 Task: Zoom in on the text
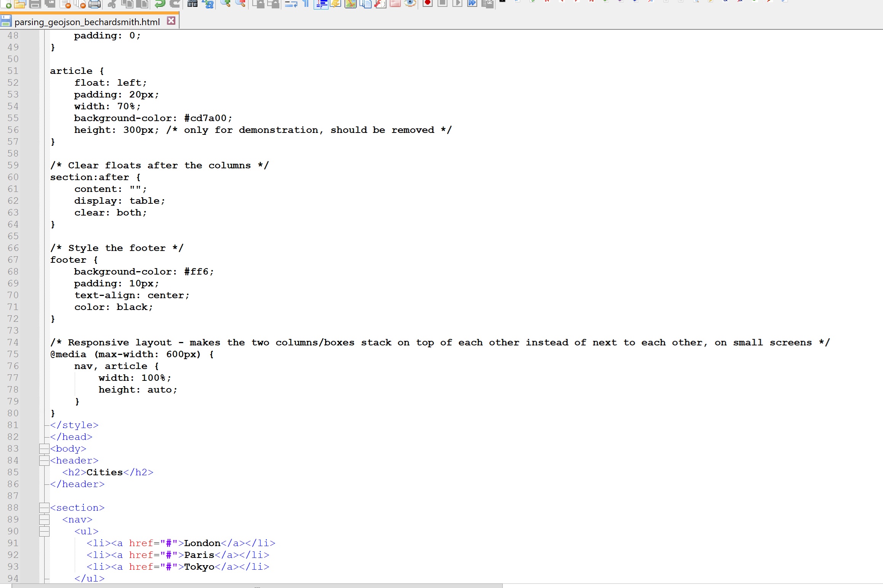click(x=226, y=4)
